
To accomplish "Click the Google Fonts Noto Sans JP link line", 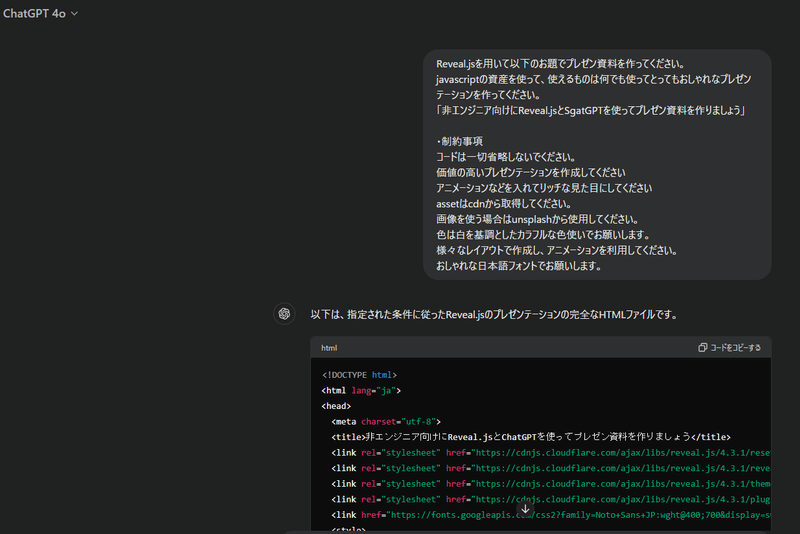I will pos(551,515).
